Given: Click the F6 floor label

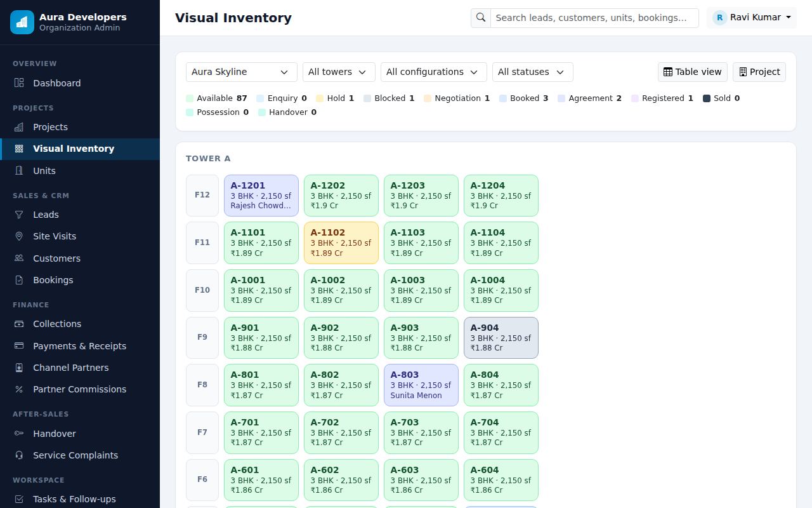Looking at the screenshot, I should [x=202, y=480].
